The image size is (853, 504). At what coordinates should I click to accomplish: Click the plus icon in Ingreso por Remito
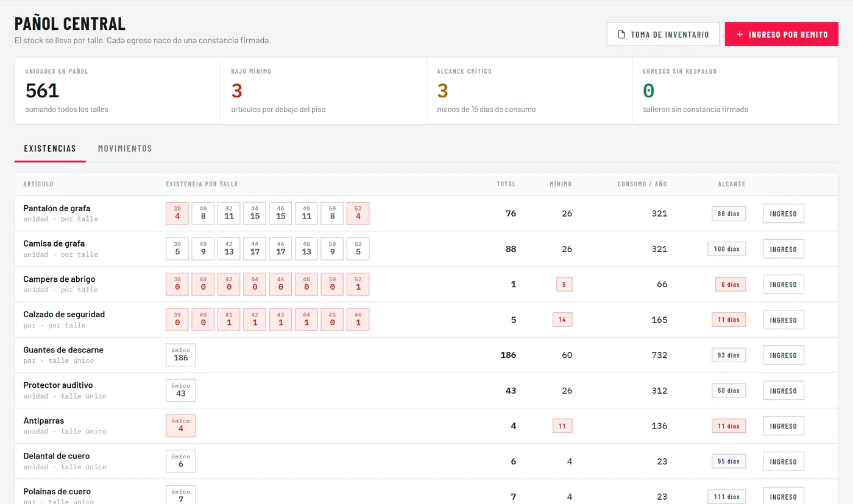[x=740, y=35]
